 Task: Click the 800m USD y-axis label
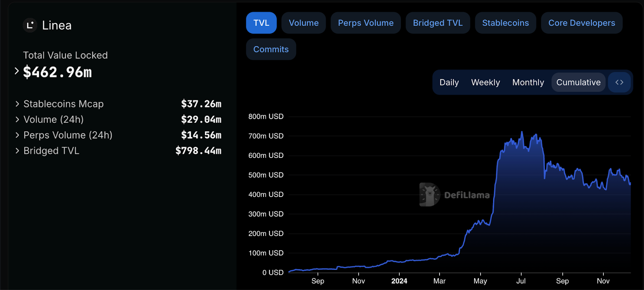point(266,116)
